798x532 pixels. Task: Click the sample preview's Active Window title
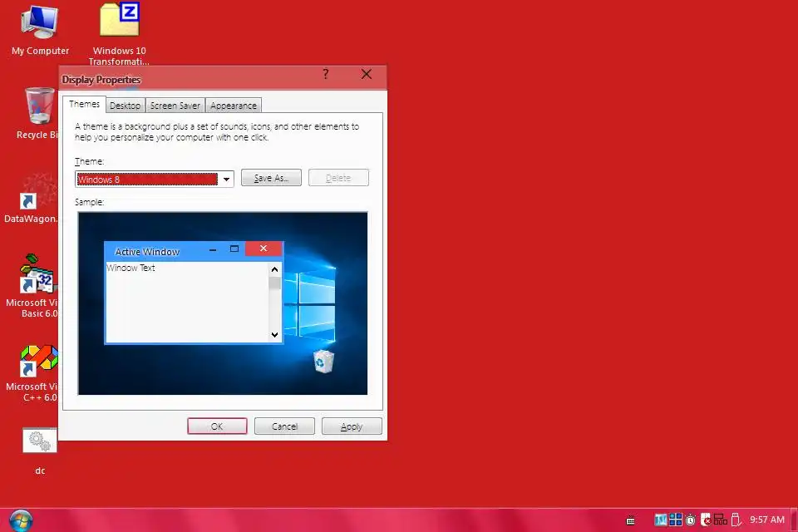pos(147,252)
